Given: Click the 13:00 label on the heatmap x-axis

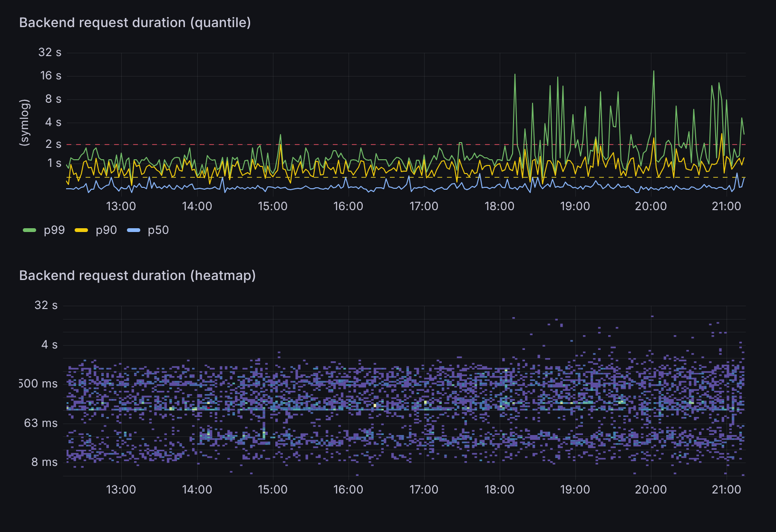Looking at the screenshot, I should (121, 490).
